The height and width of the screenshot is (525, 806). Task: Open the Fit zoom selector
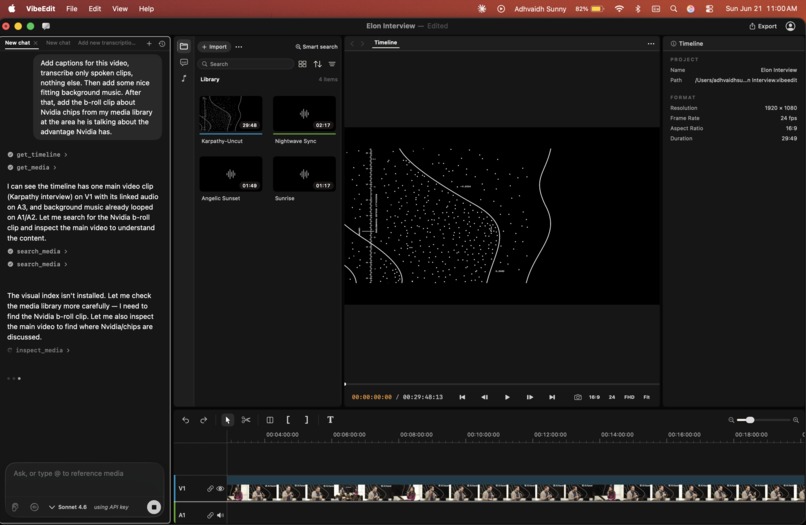click(x=647, y=397)
